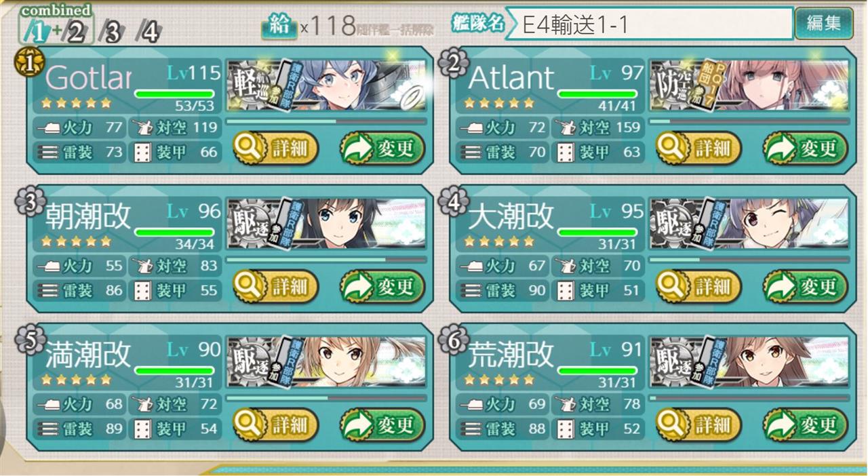Viewport: 868px width, 476px height.
Task: Click the 変更 arrow icon for 満潮改
Action: tap(357, 425)
